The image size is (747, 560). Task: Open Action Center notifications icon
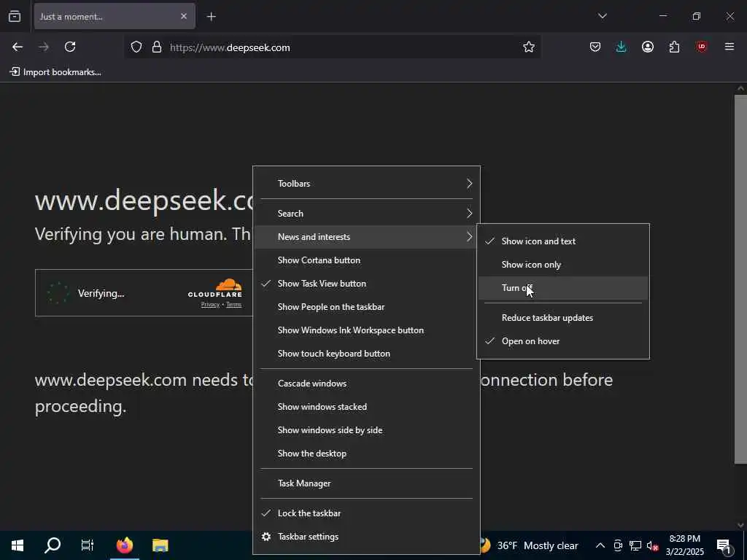click(724, 546)
